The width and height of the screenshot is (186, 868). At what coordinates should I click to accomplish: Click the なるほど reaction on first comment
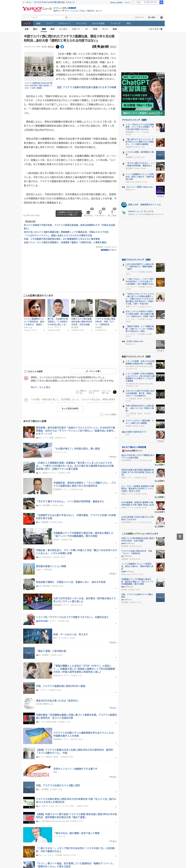pos(94,392)
